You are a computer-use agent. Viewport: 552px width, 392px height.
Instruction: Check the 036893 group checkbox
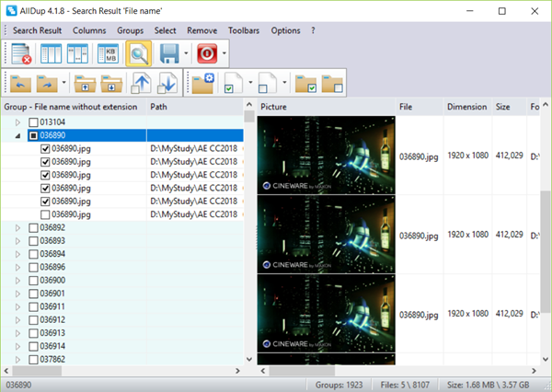coord(33,241)
